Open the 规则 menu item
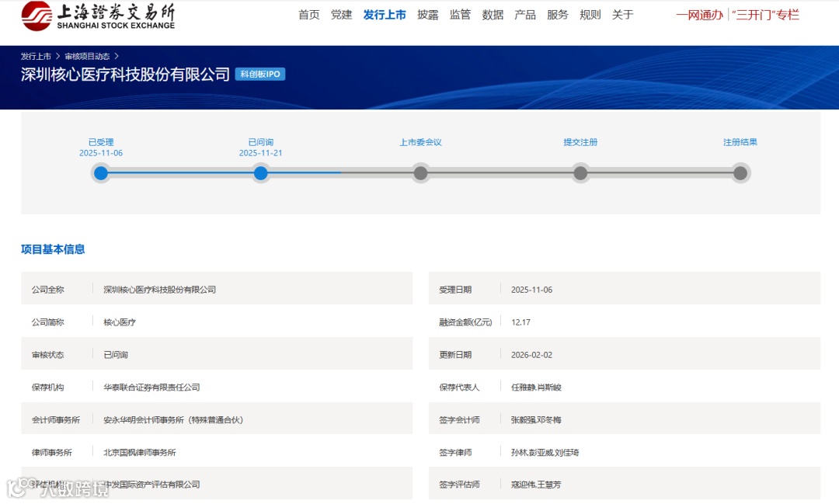Screen dimensions: 839x504 point(590,15)
